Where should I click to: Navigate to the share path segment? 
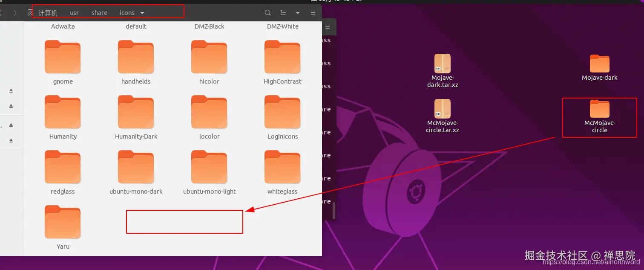pos(99,13)
